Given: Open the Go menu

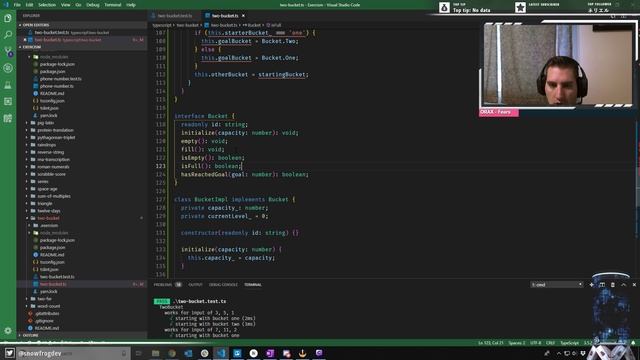Looking at the screenshot, I should pos(78,5).
